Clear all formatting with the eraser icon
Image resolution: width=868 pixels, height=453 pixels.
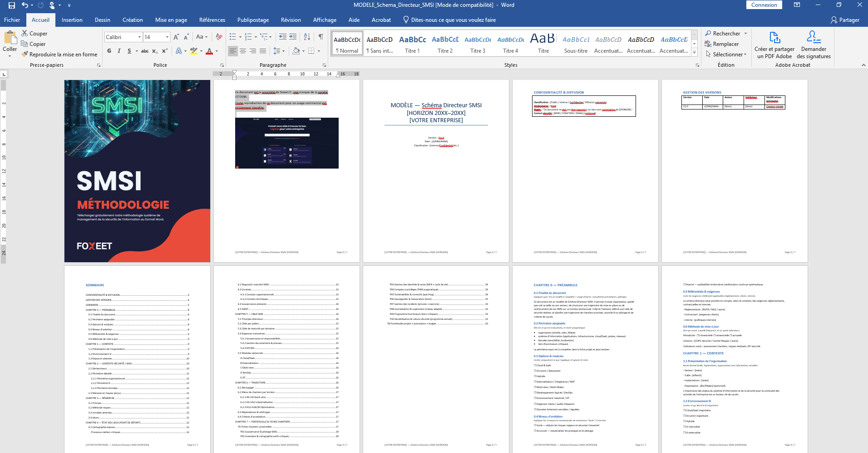click(219, 37)
